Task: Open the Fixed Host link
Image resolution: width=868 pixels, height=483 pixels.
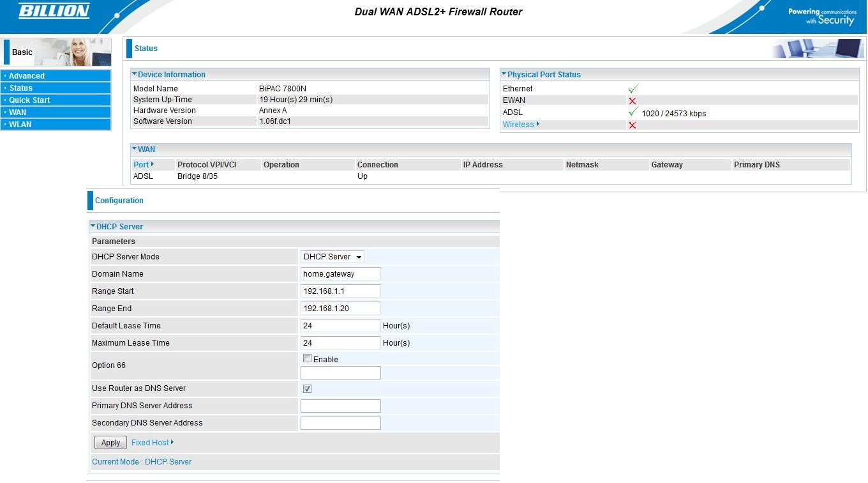Action: (153, 442)
